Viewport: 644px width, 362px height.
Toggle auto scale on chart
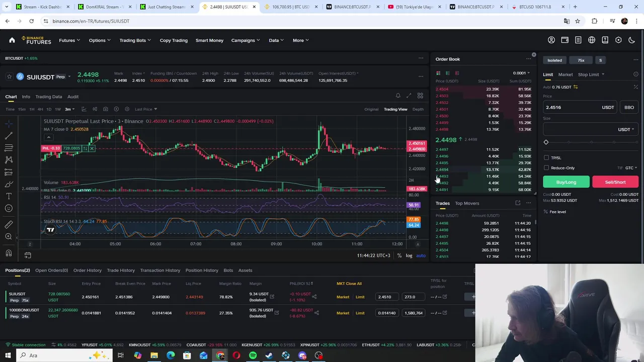(x=421, y=255)
